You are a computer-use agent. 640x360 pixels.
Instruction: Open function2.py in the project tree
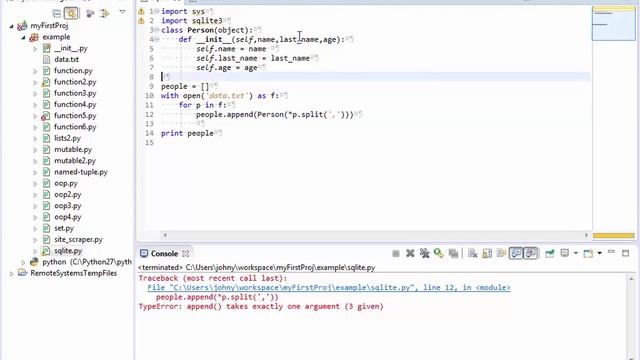tap(75, 82)
